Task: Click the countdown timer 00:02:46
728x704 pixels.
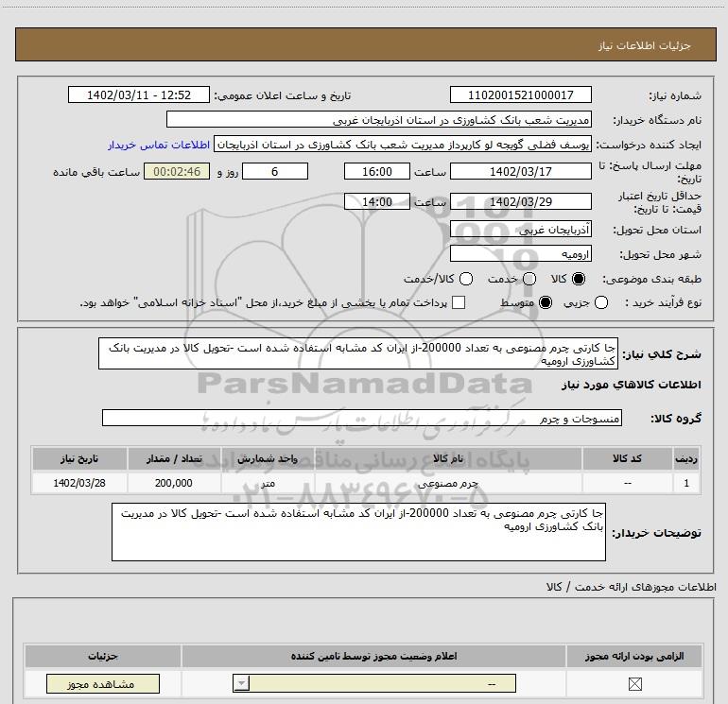Action: [177, 171]
